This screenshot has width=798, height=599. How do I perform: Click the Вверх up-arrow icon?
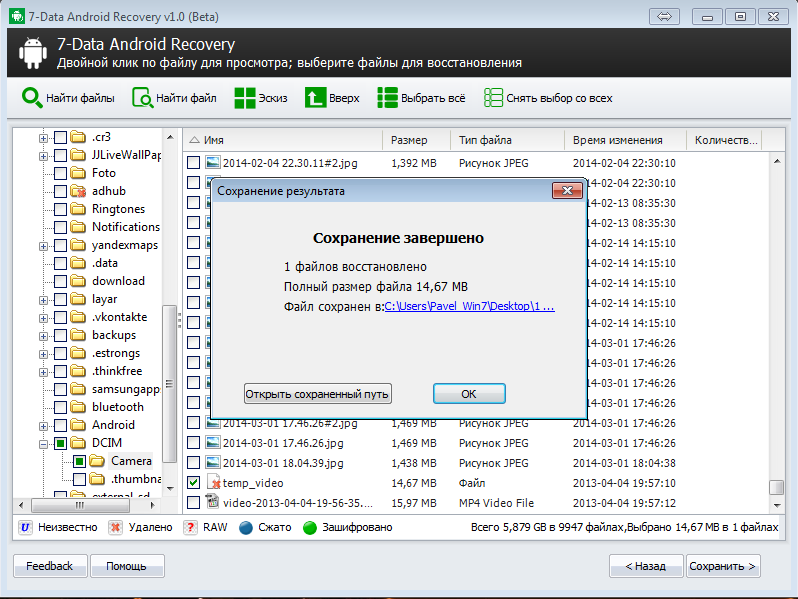(x=315, y=98)
